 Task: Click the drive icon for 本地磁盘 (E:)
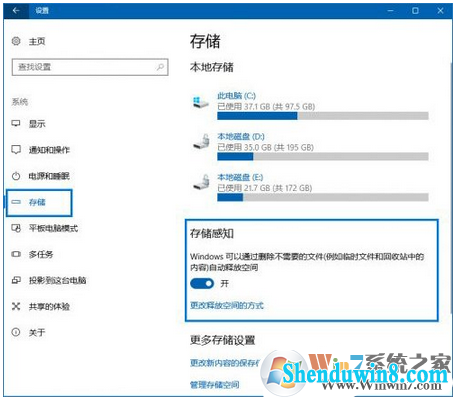(x=201, y=182)
